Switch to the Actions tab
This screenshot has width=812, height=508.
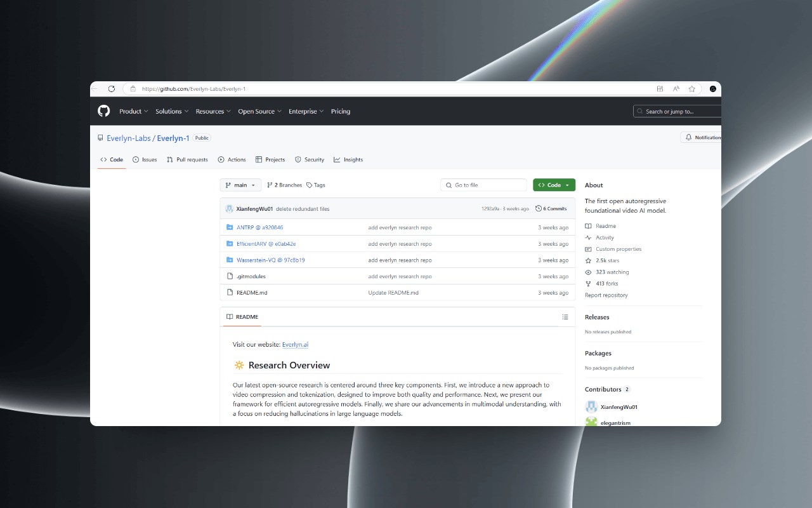pyautogui.click(x=232, y=159)
